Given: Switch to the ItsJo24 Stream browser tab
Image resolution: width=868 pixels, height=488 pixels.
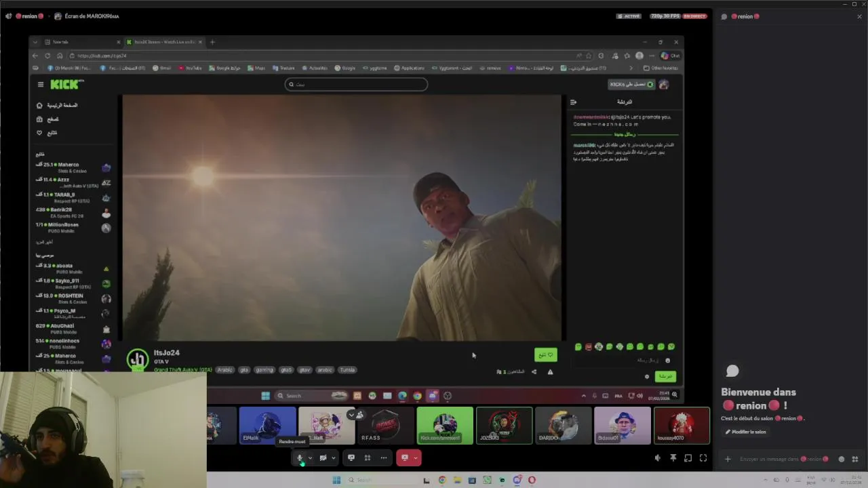Looking at the screenshot, I should (164, 42).
